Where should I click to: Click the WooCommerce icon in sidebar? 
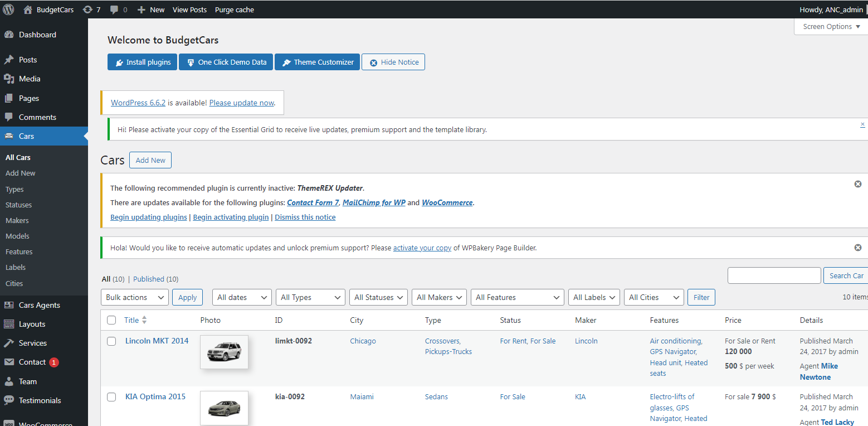(9, 423)
